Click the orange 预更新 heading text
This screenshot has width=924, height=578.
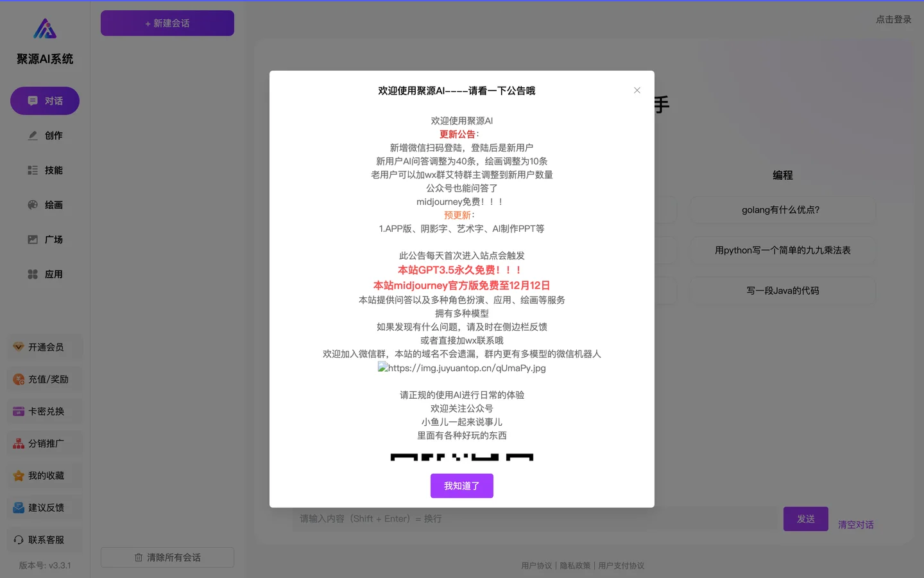(x=458, y=215)
